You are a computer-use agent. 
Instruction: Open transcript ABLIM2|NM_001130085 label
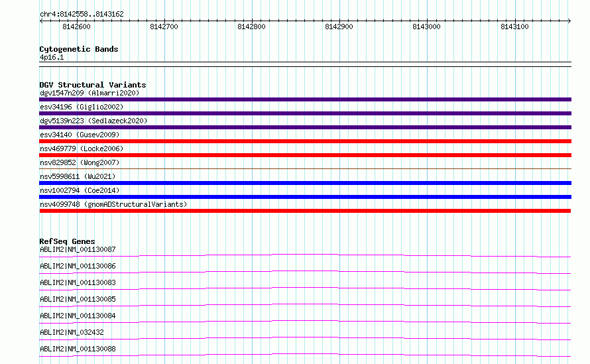(x=78, y=299)
